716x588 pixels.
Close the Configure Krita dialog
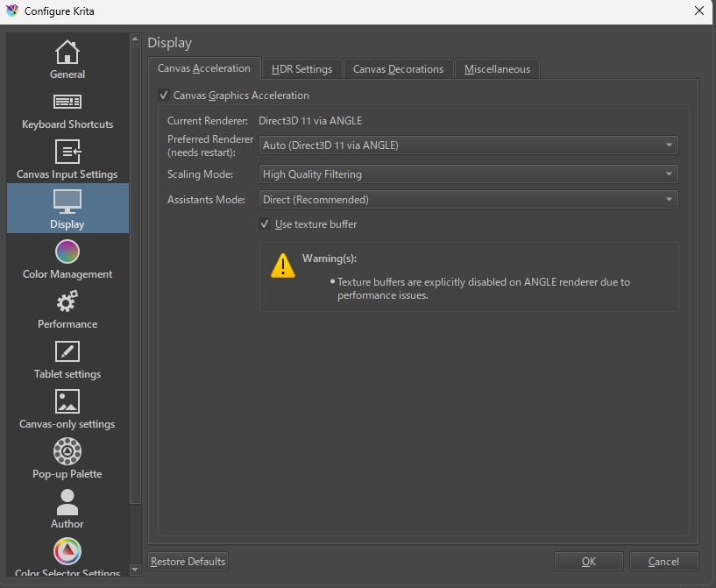tap(699, 11)
